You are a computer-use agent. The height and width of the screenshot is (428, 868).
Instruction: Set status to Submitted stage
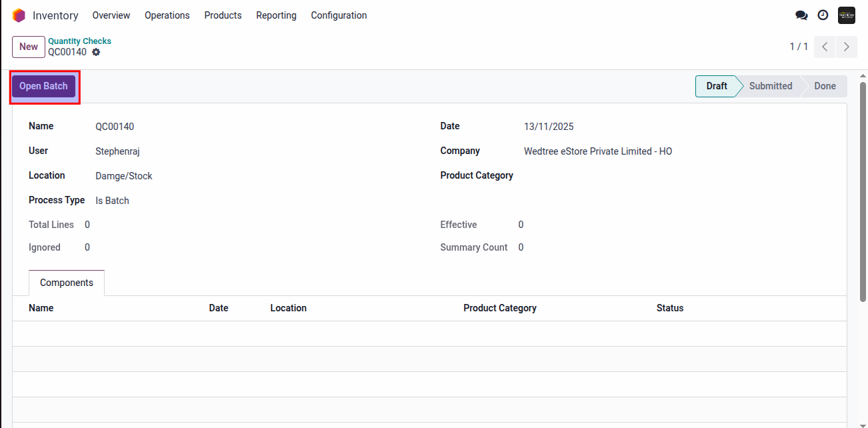pos(770,86)
